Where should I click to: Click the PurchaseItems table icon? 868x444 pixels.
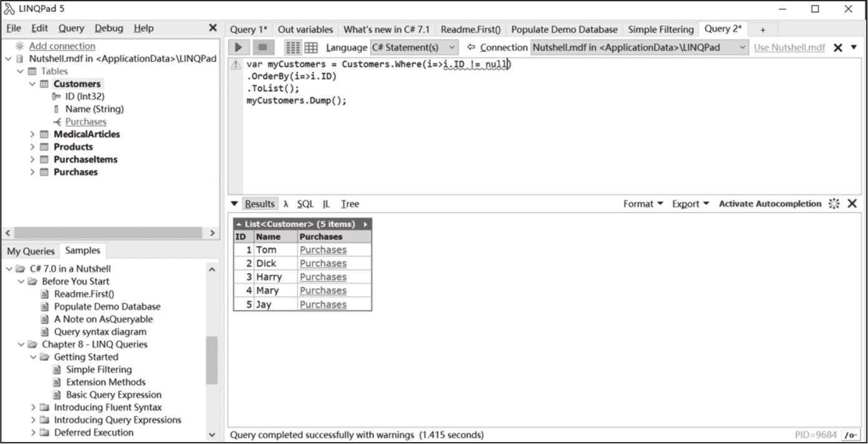pos(44,159)
